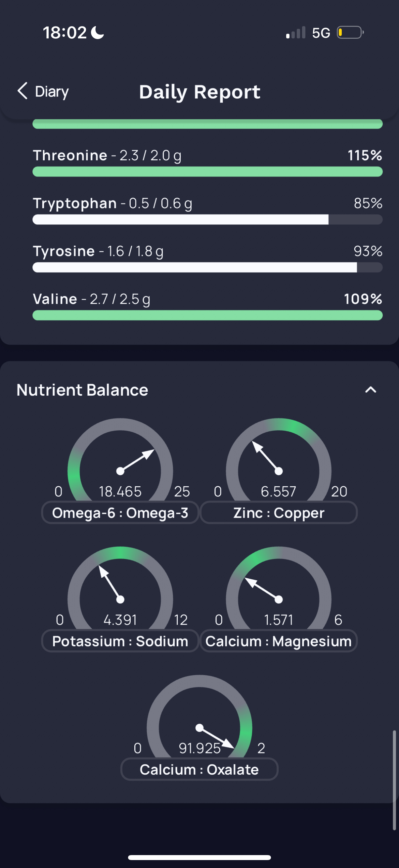399x868 pixels.
Task: Tap the battery status icon
Action: 350,33
